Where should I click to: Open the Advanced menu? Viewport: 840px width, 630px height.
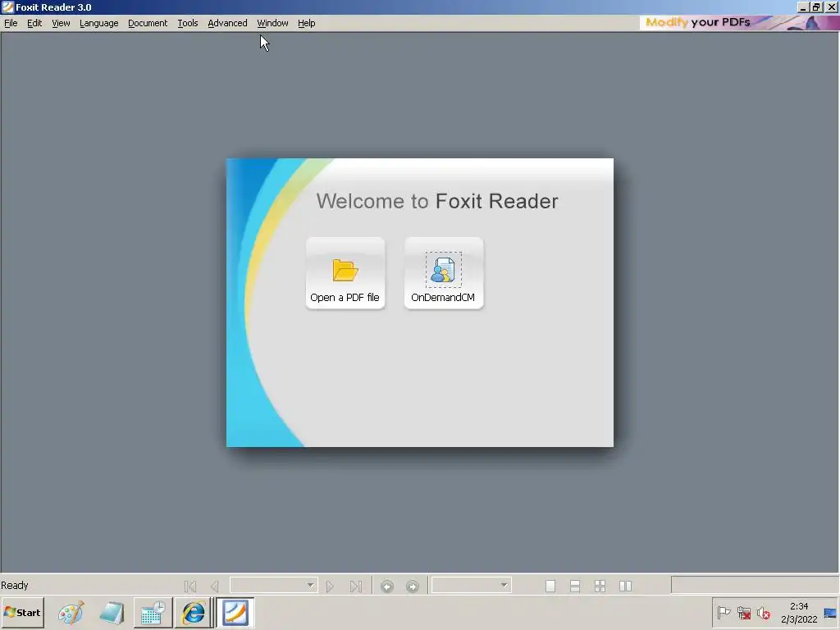click(x=227, y=23)
